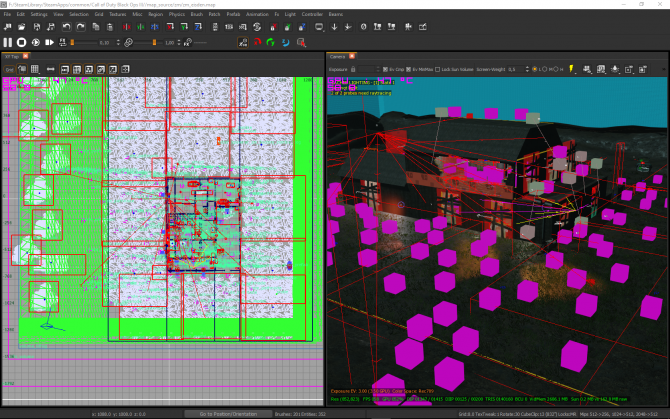Toggle the Ev MinMax checkbox

[x=408, y=69]
